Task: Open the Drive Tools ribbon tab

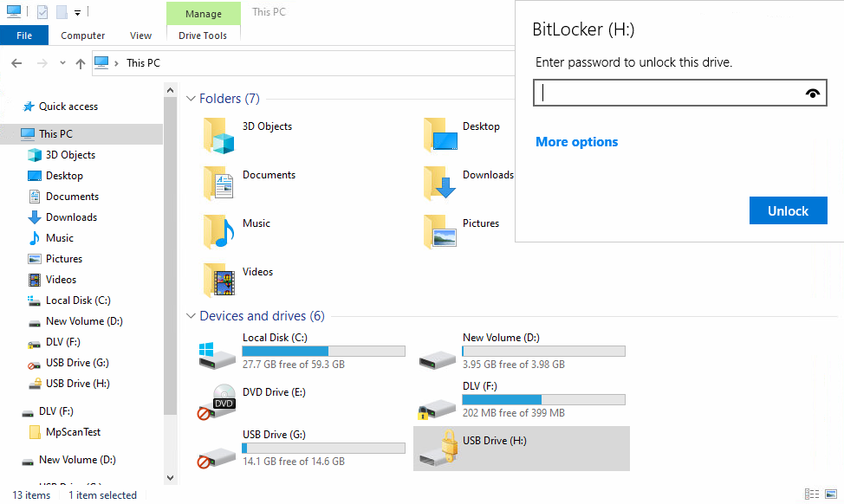Action: [203, 36]
